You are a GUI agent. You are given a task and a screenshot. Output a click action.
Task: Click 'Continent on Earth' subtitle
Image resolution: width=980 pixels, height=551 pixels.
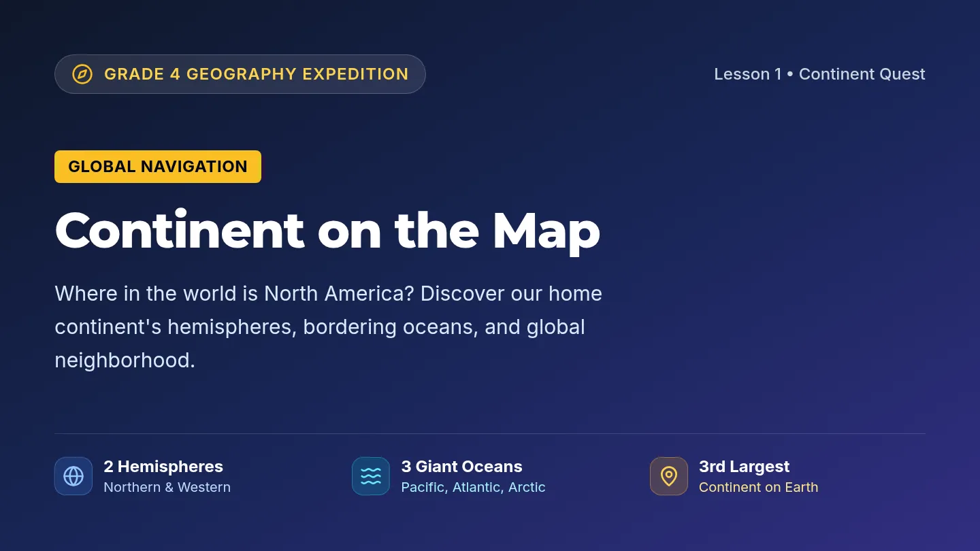[x=758, y=487]
